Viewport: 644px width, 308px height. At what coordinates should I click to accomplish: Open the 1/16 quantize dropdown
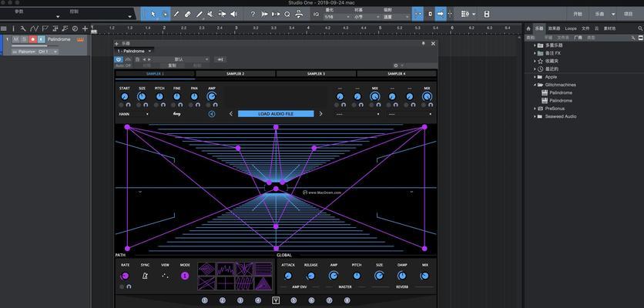pyautogui.click(x=337, y=17)
